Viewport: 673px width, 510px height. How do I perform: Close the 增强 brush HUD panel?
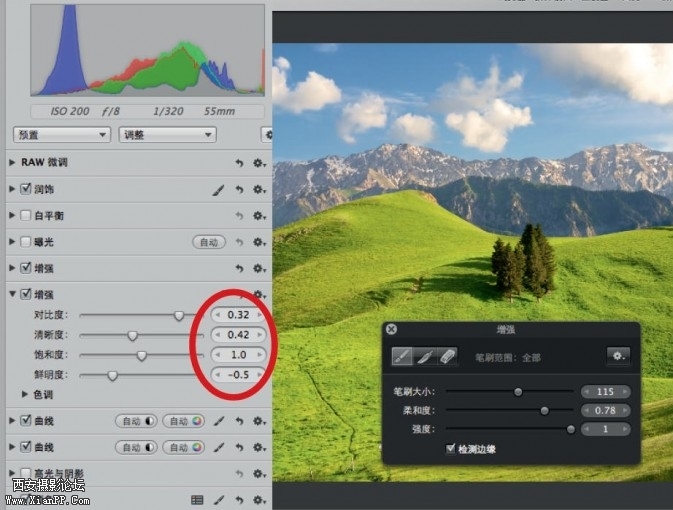point(392,328)
